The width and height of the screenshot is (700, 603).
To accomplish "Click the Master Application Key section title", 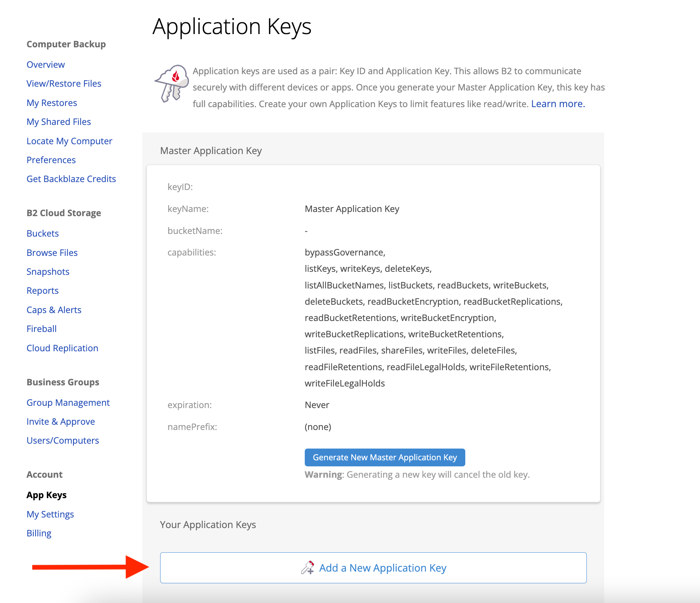I will click(x=211, y=151).
